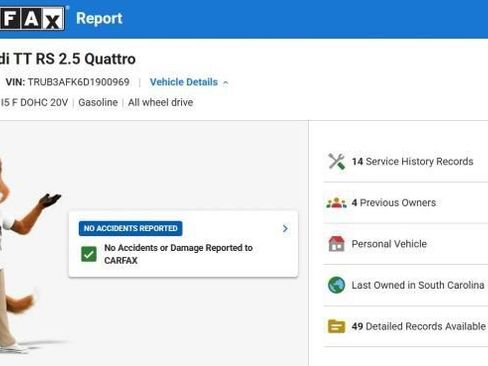488x366 pixels.
Task: Select the Personal Vehicle row text
Action: tap(389, 244)
